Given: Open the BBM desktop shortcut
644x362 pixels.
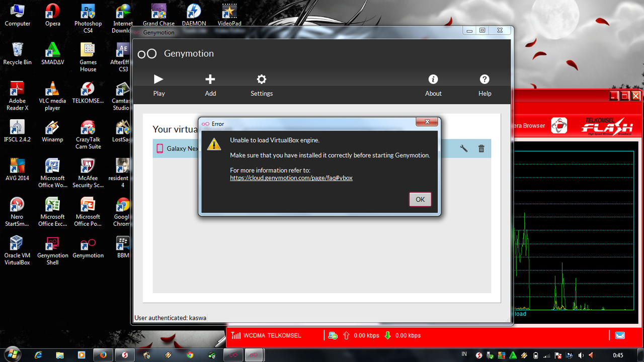Looking at the screenshot, I should [x=123, y=247].
